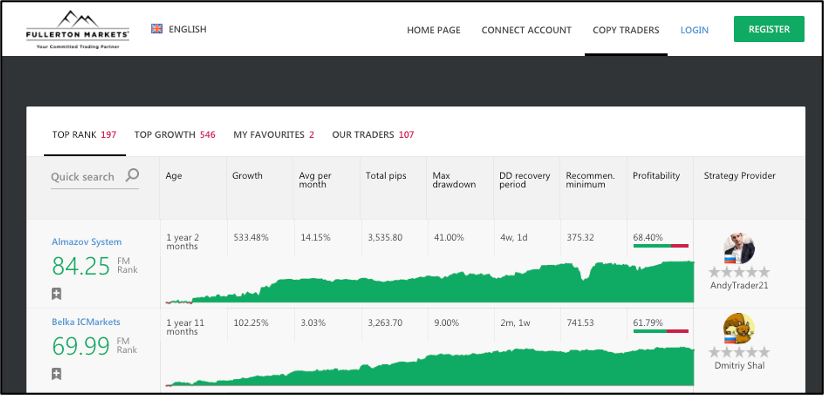824x396 pixels.
Task: Sort by Total pips column
Action: (386, 176)
